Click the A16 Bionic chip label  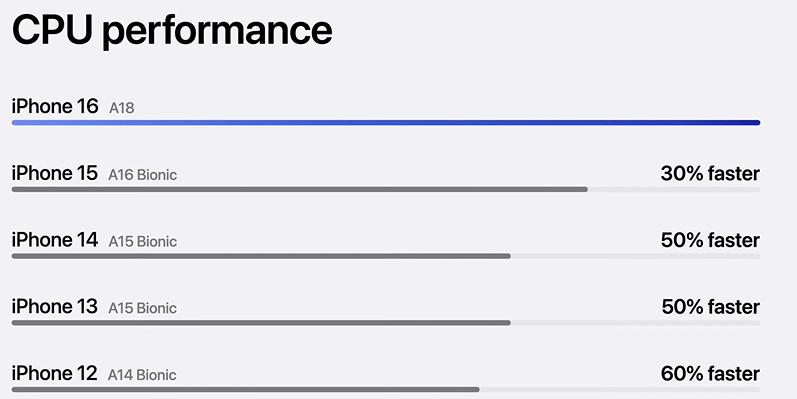pyautogui.click(x=142, y=175)
